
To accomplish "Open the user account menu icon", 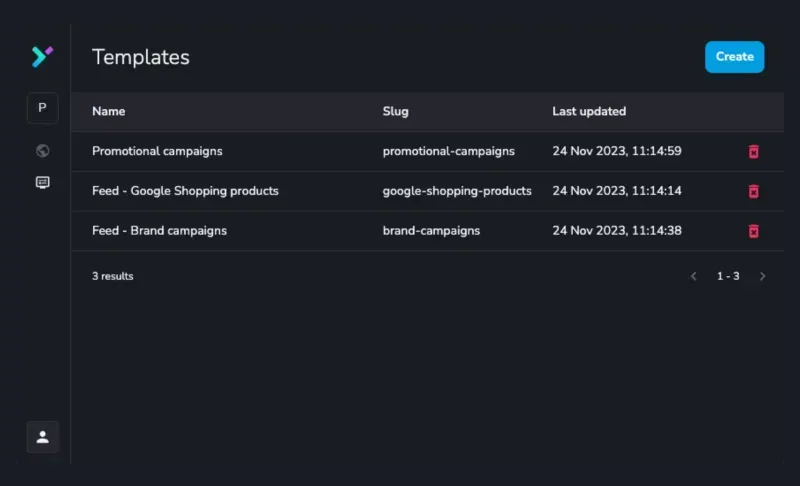I will pyautogui.click(x=42, y=437).
